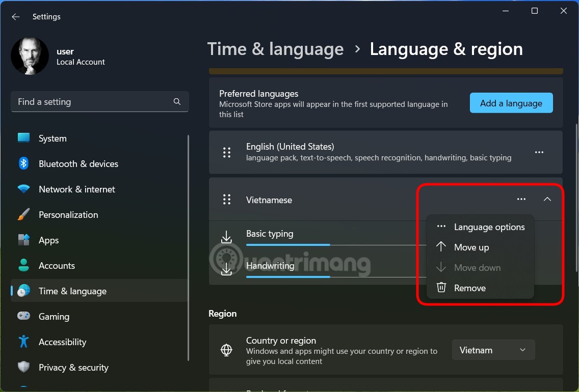Open the Vietnam country dropdown
This screenshot has width=579, height=392.
(493, 350)
